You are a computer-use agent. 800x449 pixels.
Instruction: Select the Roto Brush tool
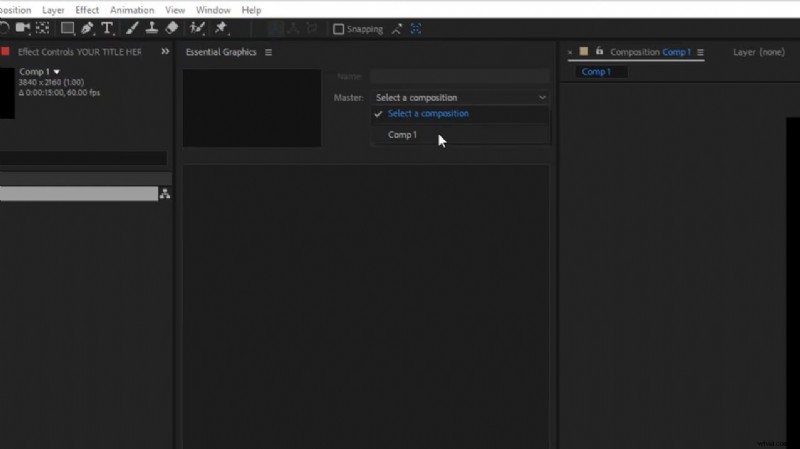coord(197,29)
